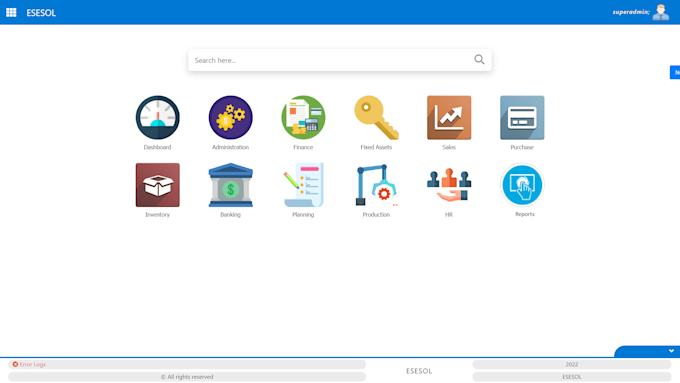Viewport: 680px width, 383px height.
Task: Click the 2022 footer bar
Action: (x=572, y=364)
